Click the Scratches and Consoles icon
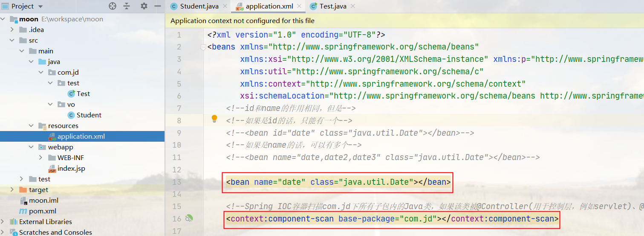Screen dimensions: 644x236 tap(14, 233)
